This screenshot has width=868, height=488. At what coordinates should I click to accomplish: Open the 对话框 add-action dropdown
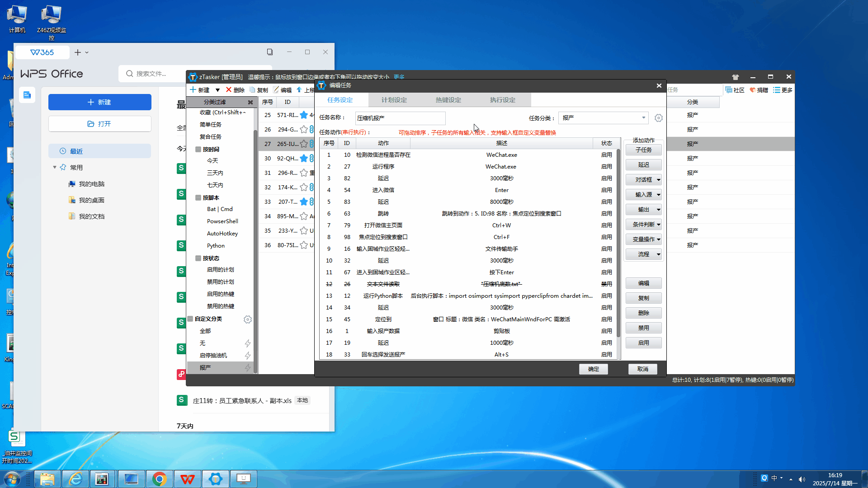tap(644, 180)
